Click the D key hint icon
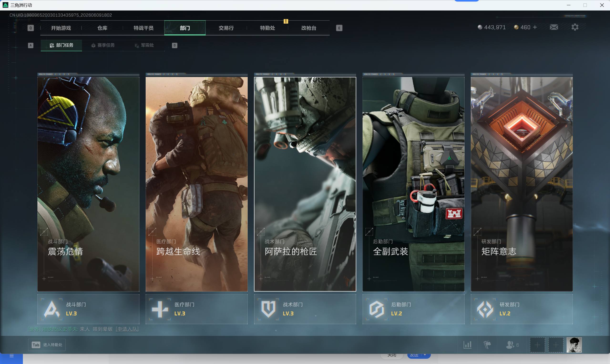Viewport: 610px width, 364px height. click(175, 45)
